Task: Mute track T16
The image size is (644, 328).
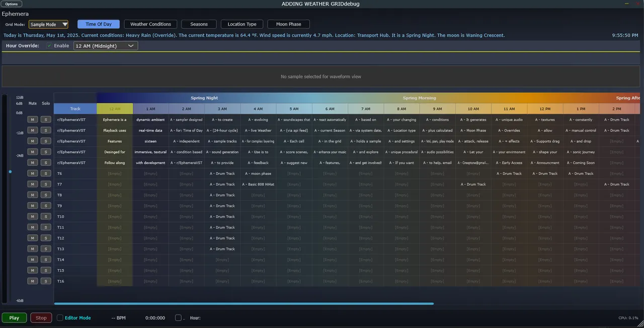Action: (32, 281)
